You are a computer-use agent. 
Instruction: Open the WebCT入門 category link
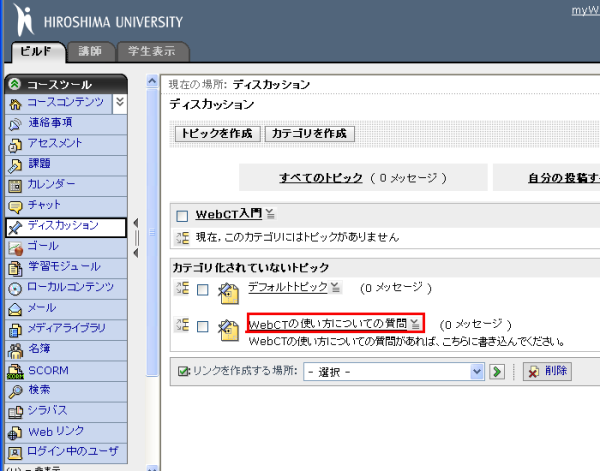tap(228, 213)
